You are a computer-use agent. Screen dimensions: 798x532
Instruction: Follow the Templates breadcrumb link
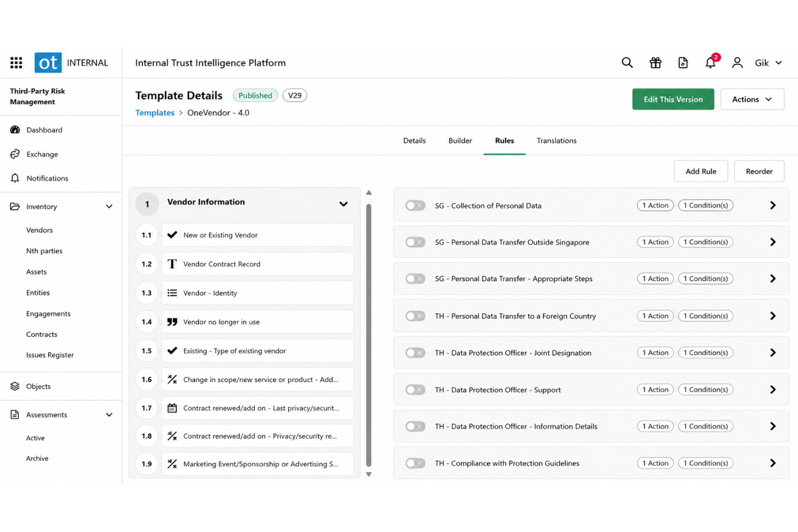pos(155,113)
